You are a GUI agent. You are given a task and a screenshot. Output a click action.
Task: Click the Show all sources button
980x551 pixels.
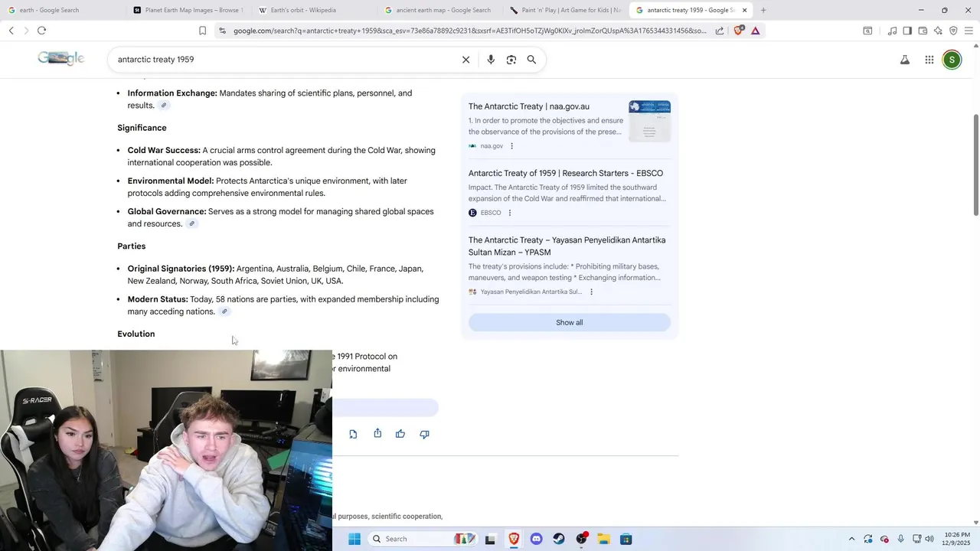[570, 322]
